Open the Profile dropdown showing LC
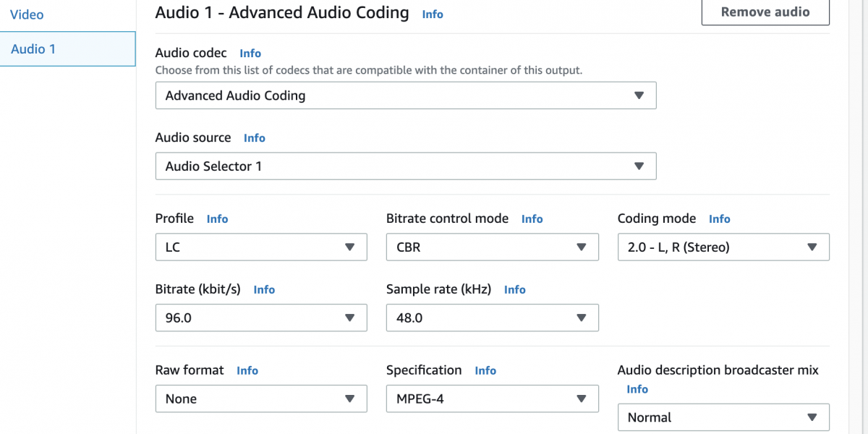This screenshot has width=868, height=434. (261, 247)
